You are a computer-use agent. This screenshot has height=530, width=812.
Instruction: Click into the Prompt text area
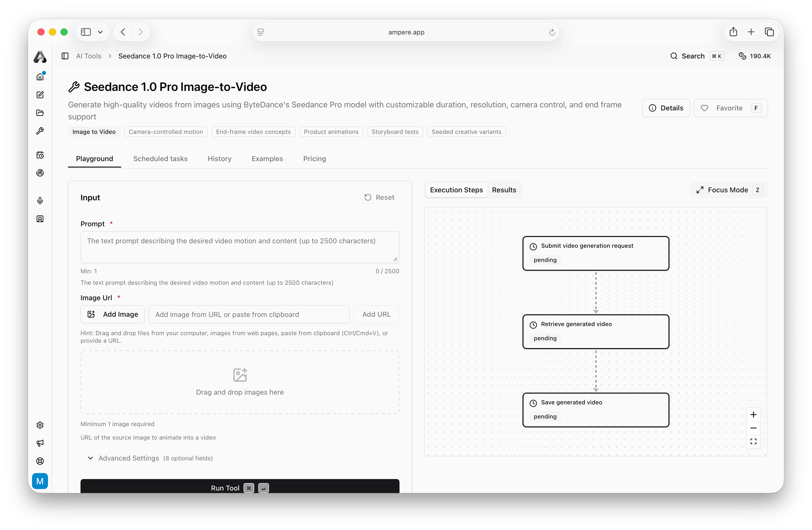[x=240, y=247]
